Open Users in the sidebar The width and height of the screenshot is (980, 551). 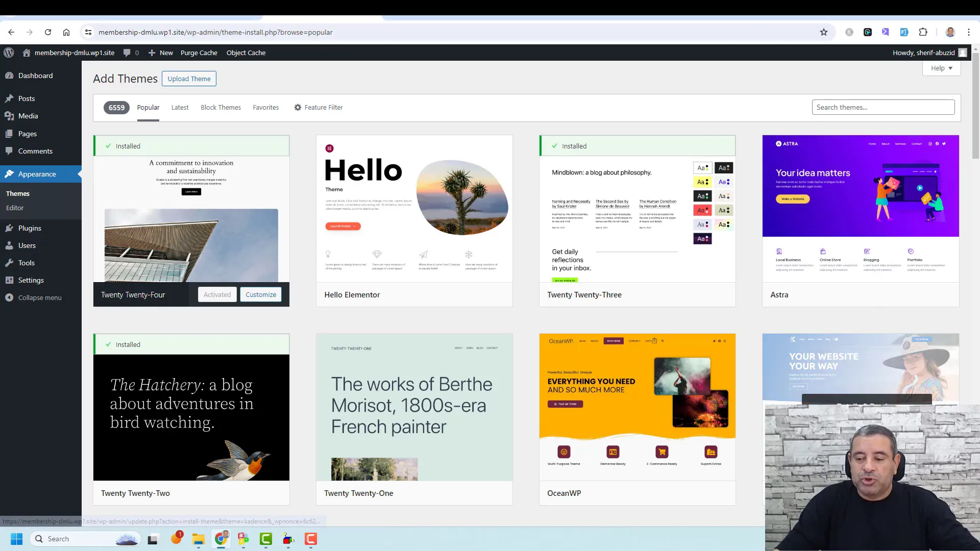point(41,245)
